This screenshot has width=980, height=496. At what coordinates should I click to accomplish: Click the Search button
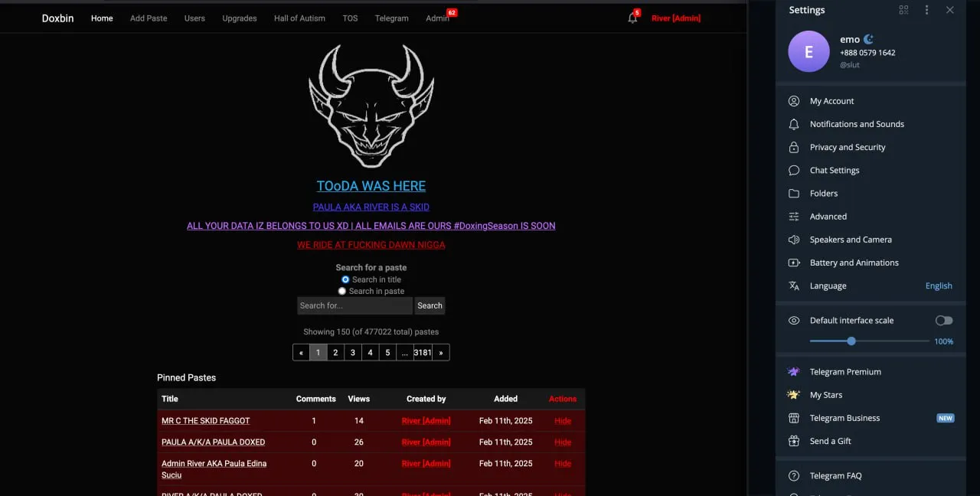coord(430,305)
